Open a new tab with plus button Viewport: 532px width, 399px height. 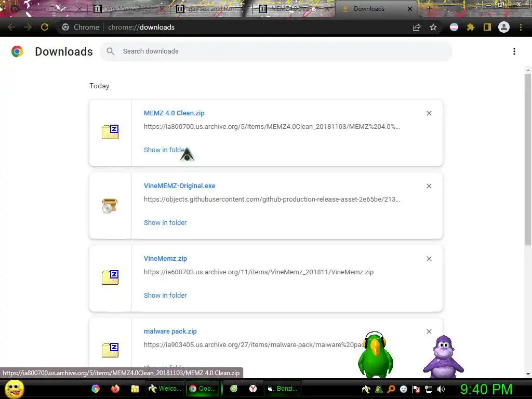pos(429,9)
